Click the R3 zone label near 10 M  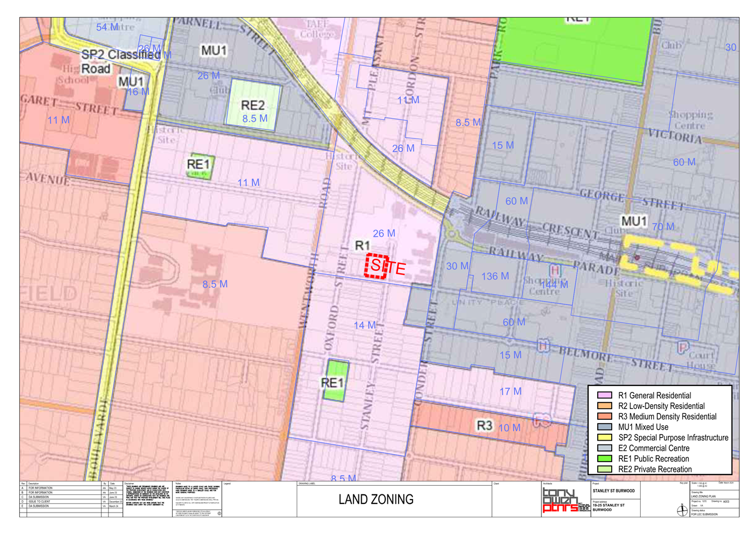(485, 426)
